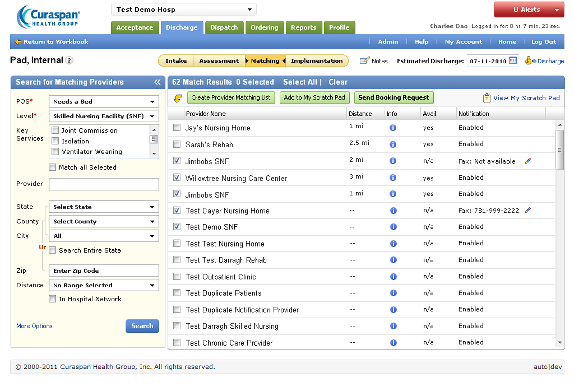This screenshot has height=392, width=574.
Task: Enable Search Entire State checkbox
Action: (x=52, y=250)
